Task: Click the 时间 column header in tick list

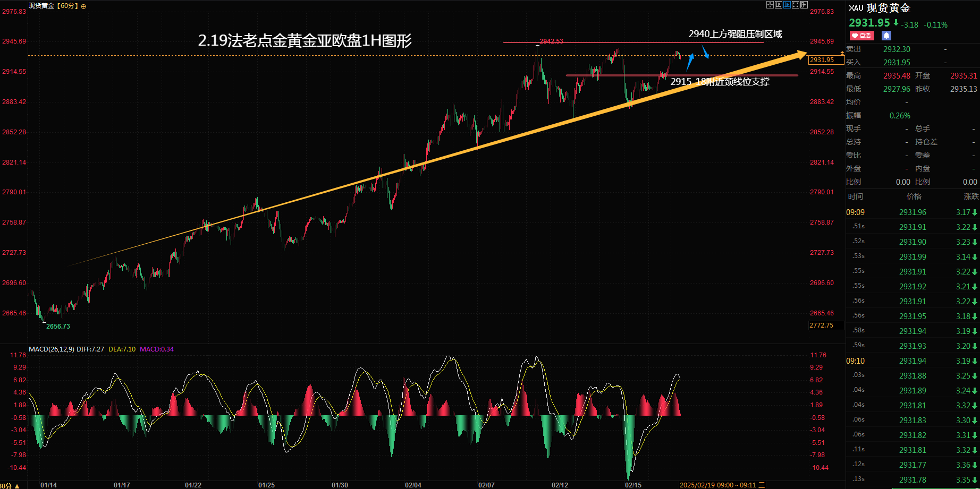Action: click(856, 196)
